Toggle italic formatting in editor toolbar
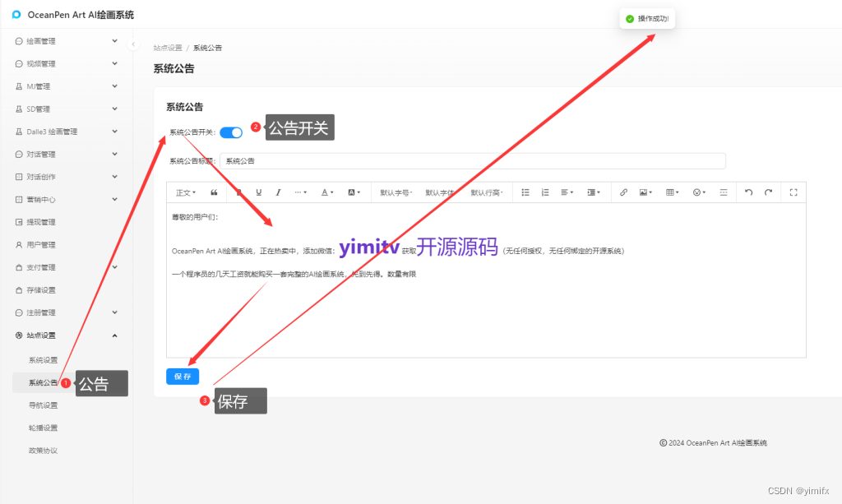 (278, 192)
